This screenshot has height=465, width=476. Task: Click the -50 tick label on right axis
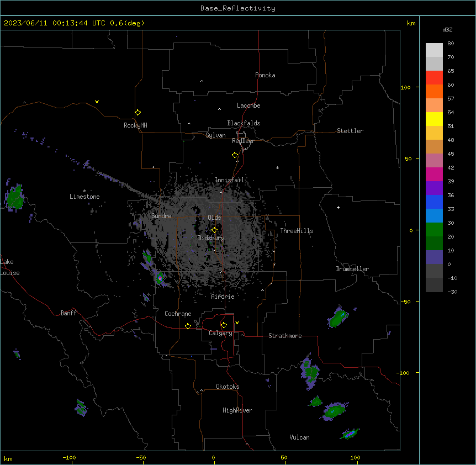pyautogui.click(x=405, y=302)
